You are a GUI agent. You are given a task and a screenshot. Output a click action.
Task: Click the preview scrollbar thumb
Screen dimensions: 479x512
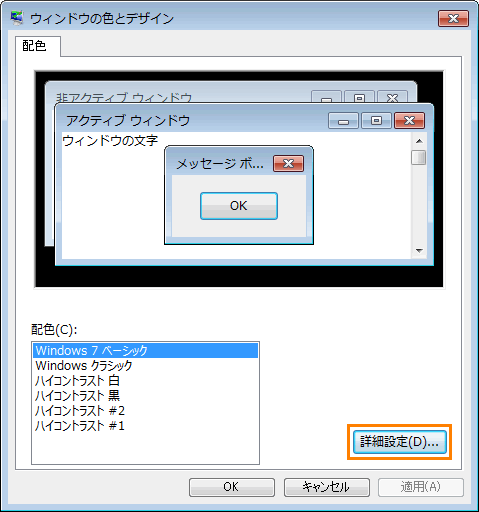pos(419,157)
